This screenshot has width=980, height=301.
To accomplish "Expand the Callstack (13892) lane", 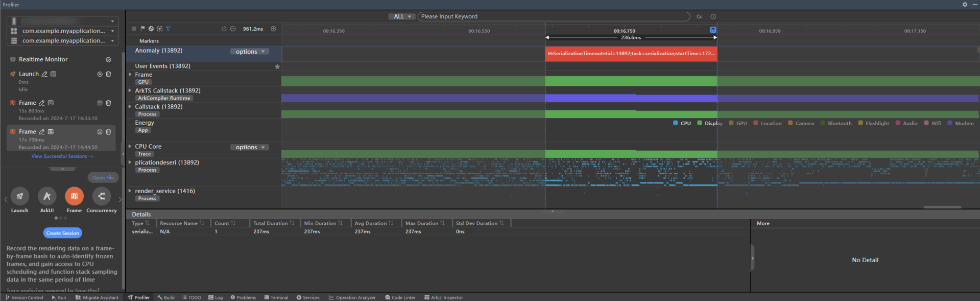I will [x=130, y=106].
